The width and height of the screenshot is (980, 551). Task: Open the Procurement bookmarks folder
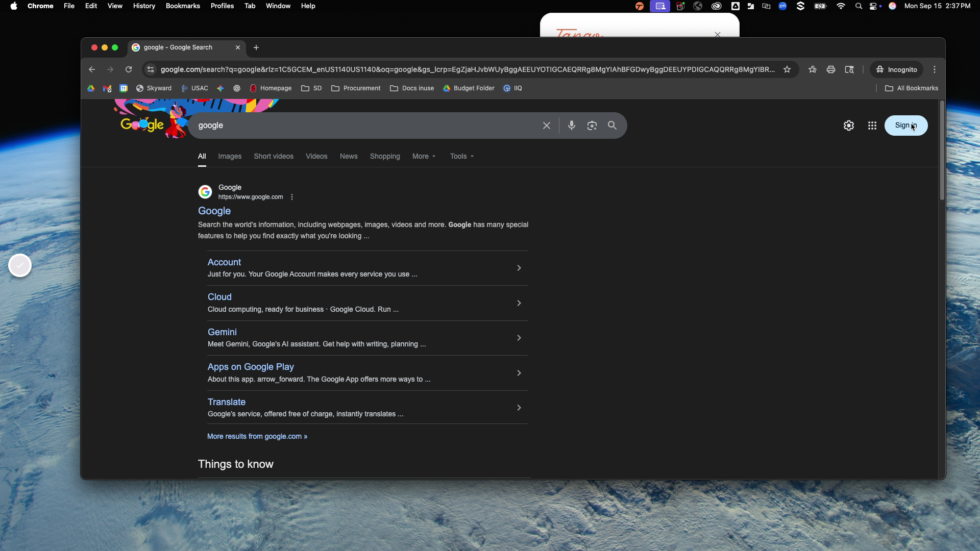click(356, 88)
